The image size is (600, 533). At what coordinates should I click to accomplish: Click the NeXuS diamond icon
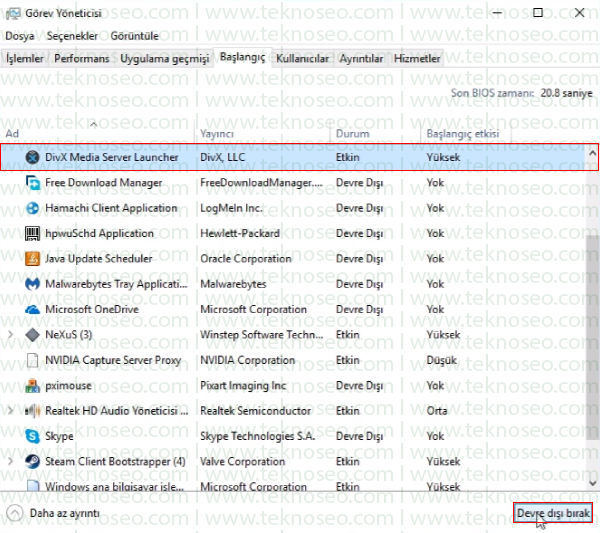[x=33, y=335]
